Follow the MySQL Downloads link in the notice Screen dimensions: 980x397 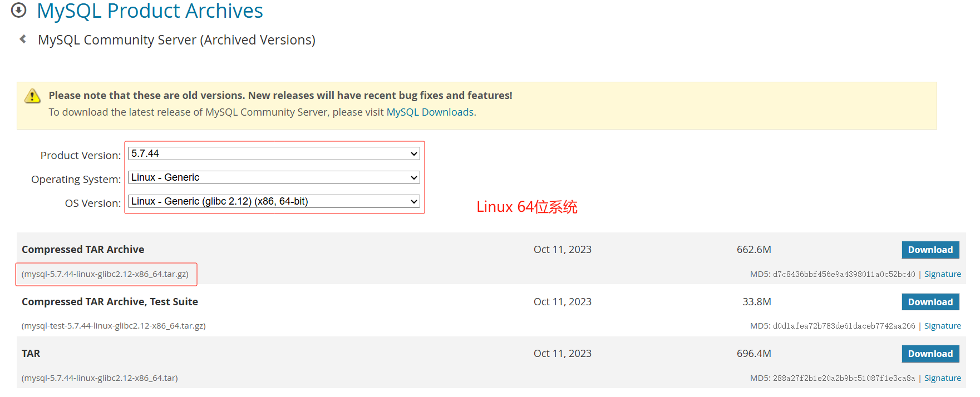coord(430,112)
